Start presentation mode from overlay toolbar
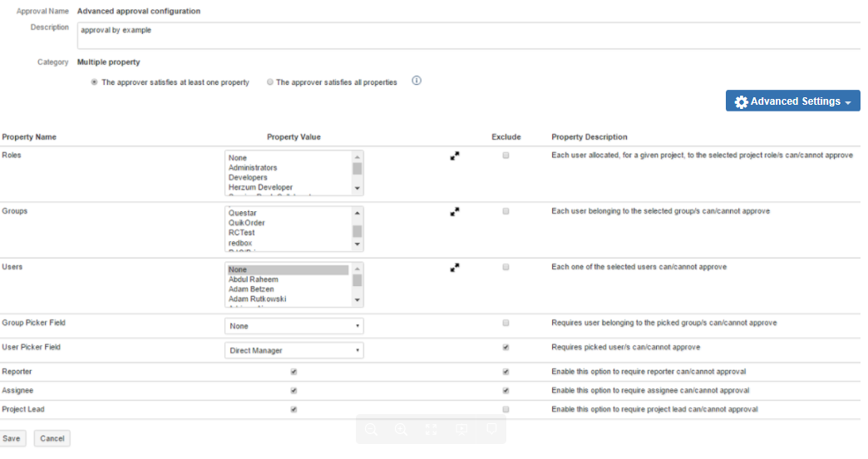 tap(461, 430)
